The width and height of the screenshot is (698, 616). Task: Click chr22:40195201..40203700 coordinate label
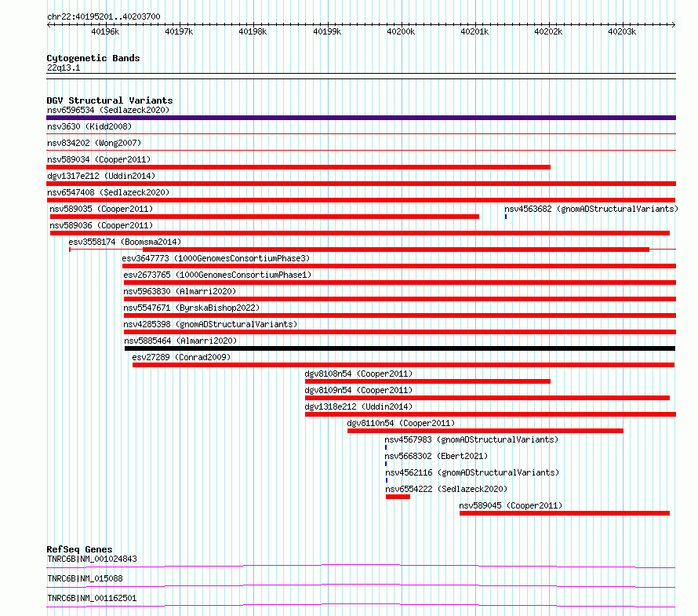coord(104,16)
